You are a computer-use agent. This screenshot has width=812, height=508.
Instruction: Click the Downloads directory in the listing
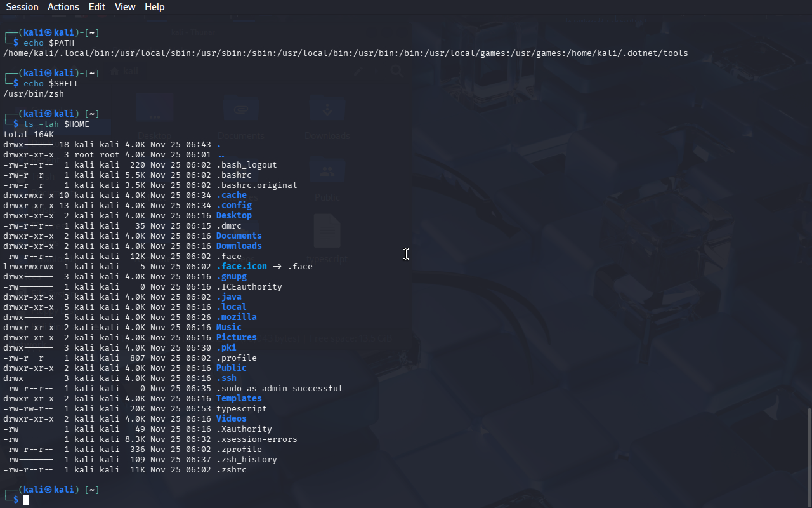pos(239,246)
